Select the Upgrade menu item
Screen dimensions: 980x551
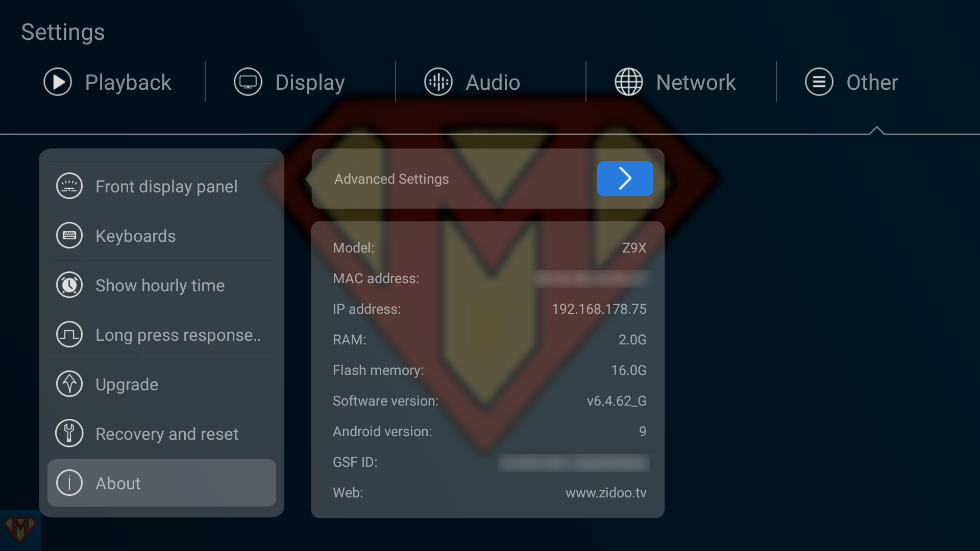(x=161, y=384)
